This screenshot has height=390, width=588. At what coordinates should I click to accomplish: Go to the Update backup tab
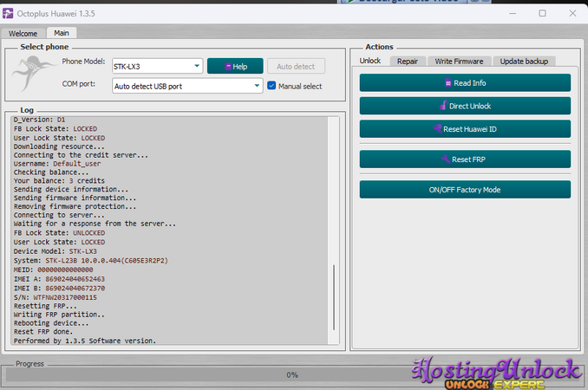(x=524, y=62)
